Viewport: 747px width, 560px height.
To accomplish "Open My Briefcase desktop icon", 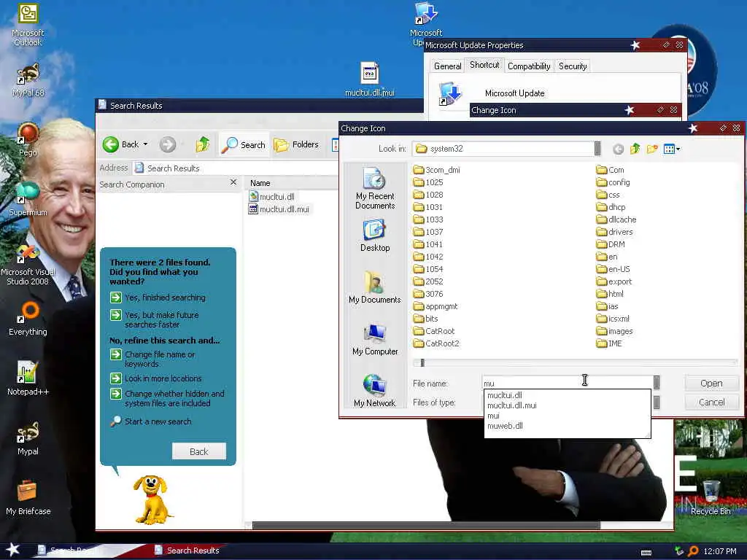I will point(28,498).
